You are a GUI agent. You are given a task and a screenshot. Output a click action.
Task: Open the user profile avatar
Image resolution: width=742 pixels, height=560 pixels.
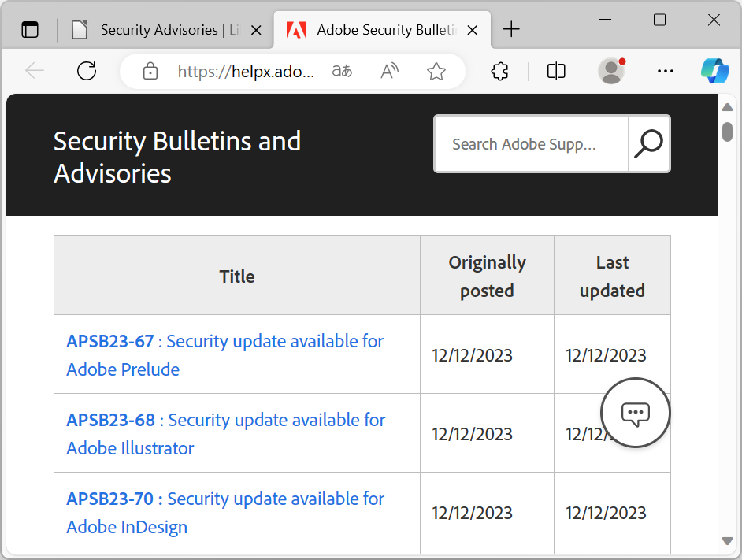611,71
